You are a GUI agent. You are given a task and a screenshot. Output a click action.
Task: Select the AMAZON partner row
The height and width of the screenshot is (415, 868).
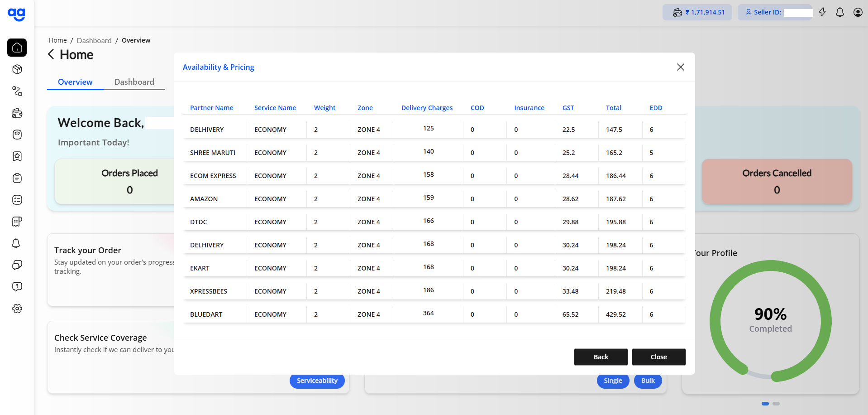(x=434, y=199)
